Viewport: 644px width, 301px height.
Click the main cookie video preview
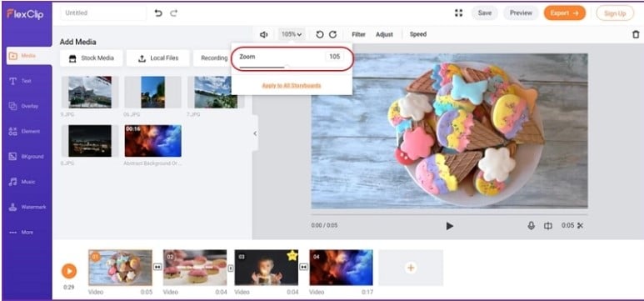pos(449,131)
